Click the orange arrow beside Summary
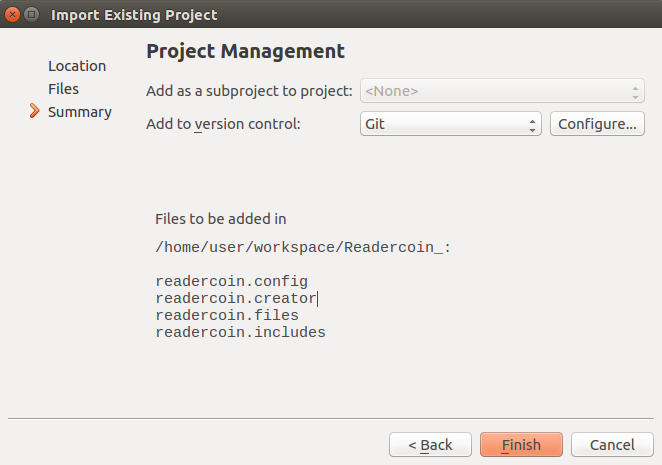Viewport: 662px width, 465px height. coord(36,112)
